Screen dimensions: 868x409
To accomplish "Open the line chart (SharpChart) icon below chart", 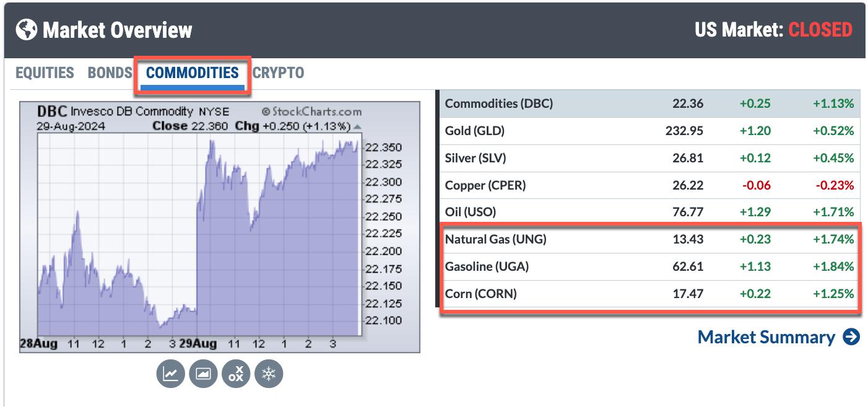I will coord(170,374).
